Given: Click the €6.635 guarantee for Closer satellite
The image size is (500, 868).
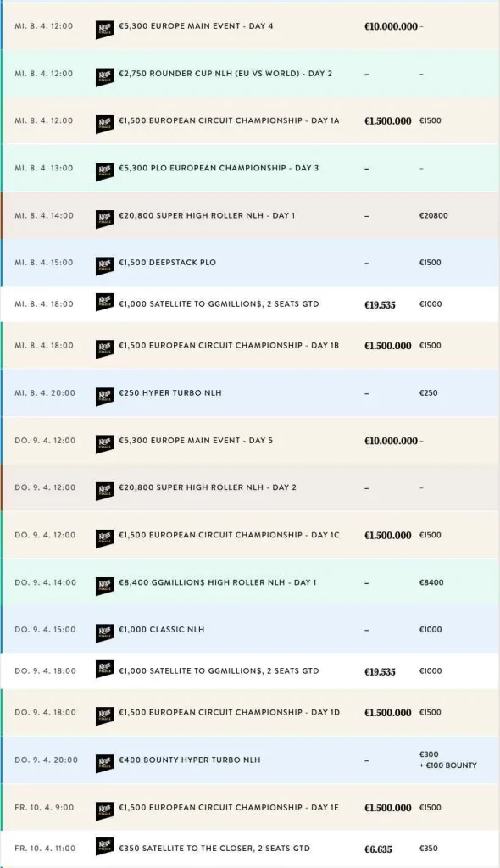Looking at the screenshot, I should point(380,849).
